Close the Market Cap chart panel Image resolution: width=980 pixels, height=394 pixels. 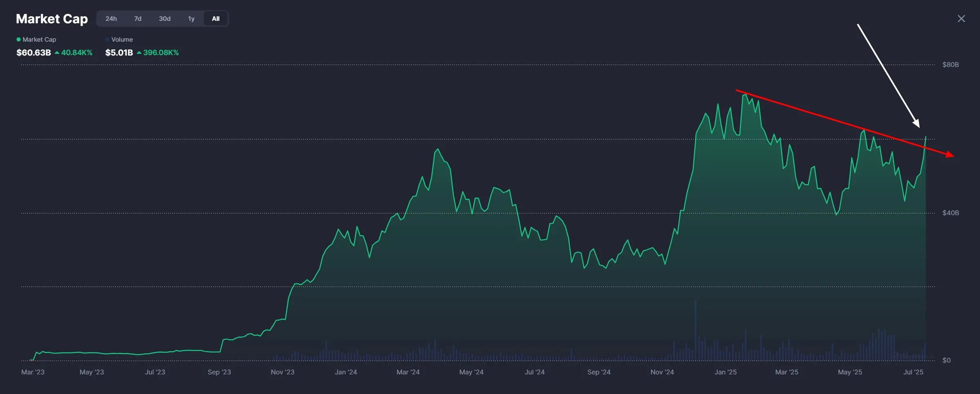pos(961,19)
